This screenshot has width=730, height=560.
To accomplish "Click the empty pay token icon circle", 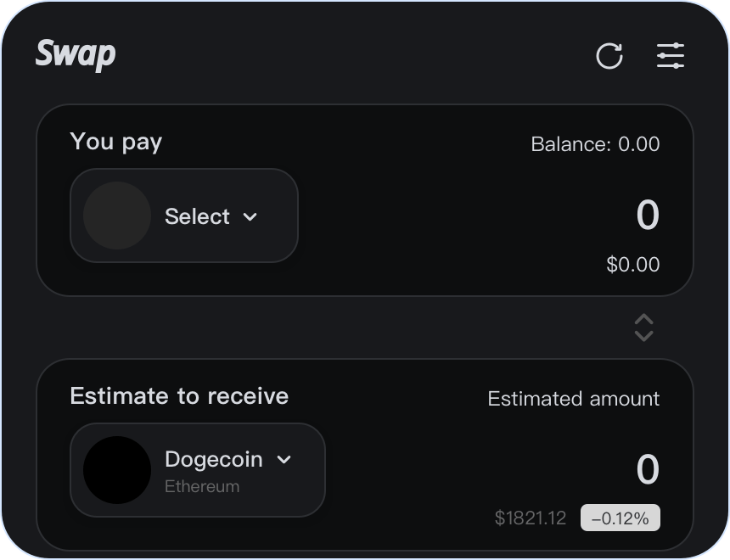I will [x=117, y=216].
